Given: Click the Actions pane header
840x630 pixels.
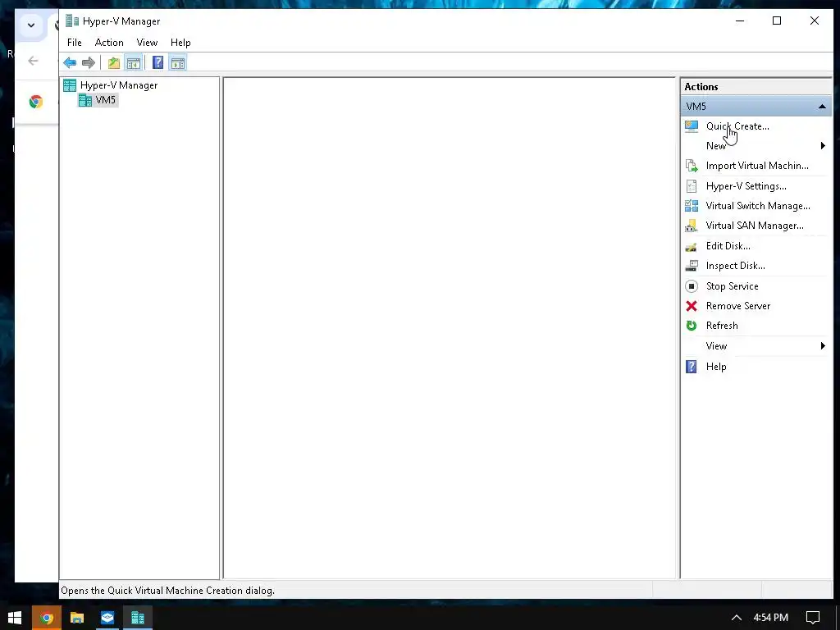Looking at the screenshot, I should [x=756, y=87].
